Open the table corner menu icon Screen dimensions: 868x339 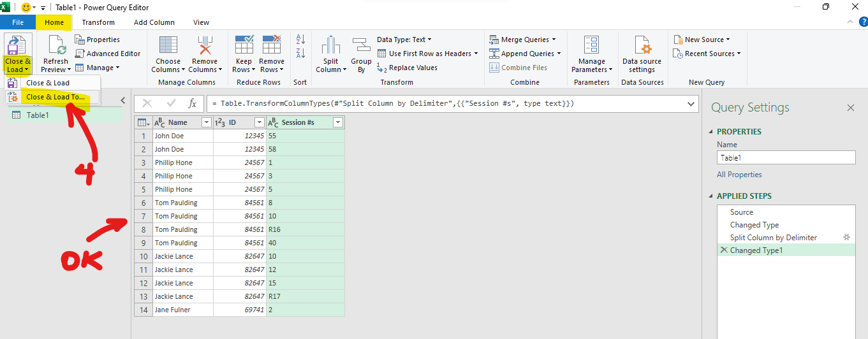pos(143,122)
